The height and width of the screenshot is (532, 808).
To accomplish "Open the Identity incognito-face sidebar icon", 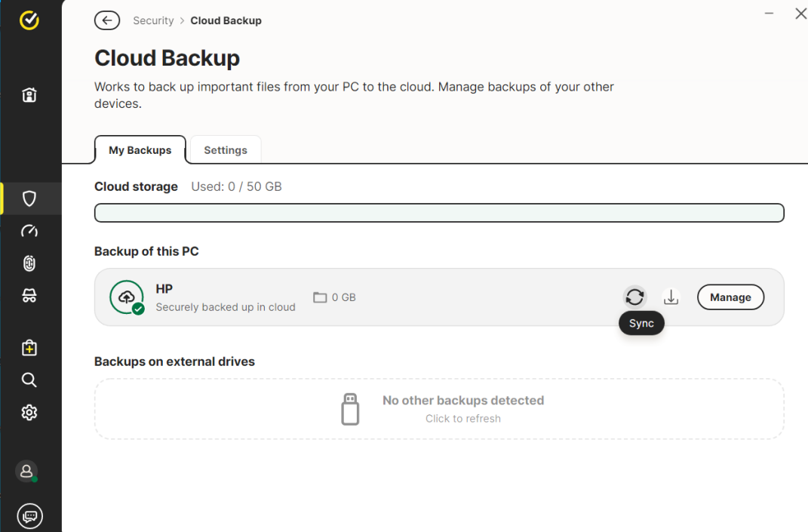I will point(29,296).
